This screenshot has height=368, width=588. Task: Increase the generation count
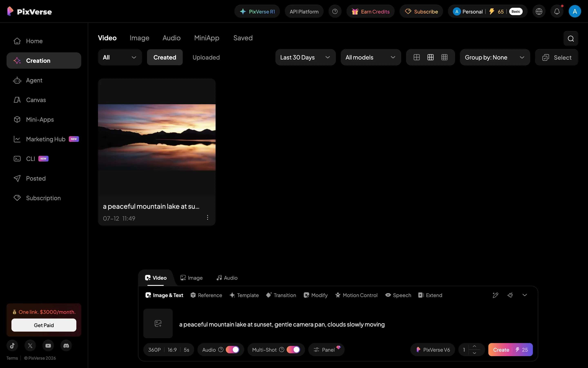coord(474,346)
